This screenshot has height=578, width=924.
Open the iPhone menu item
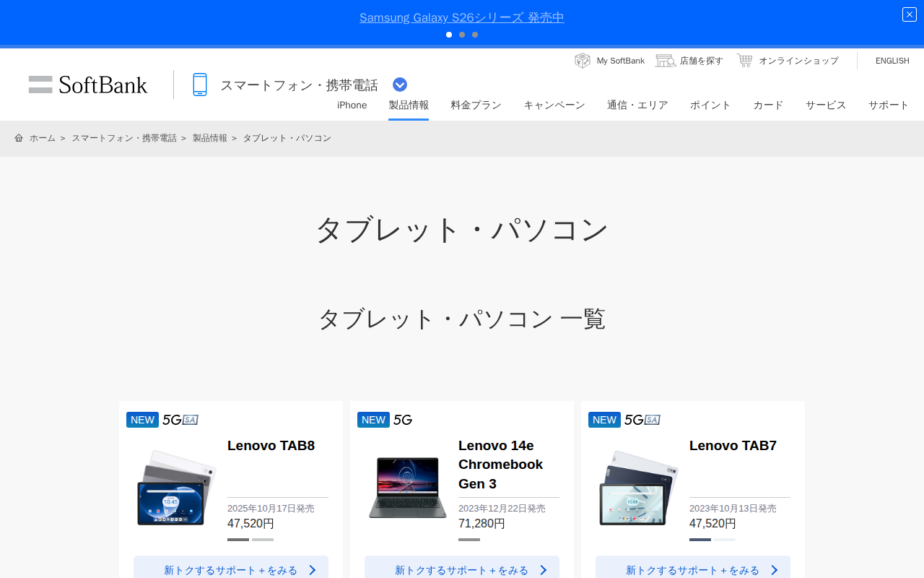[352, 105]
